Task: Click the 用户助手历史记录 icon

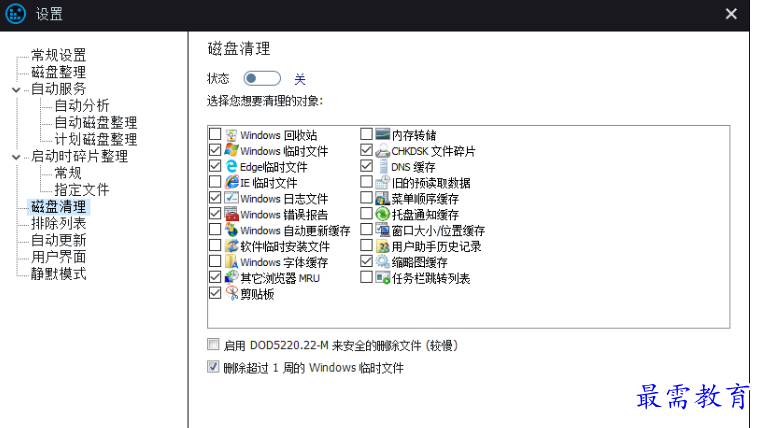Action: [x=382, y=246]
